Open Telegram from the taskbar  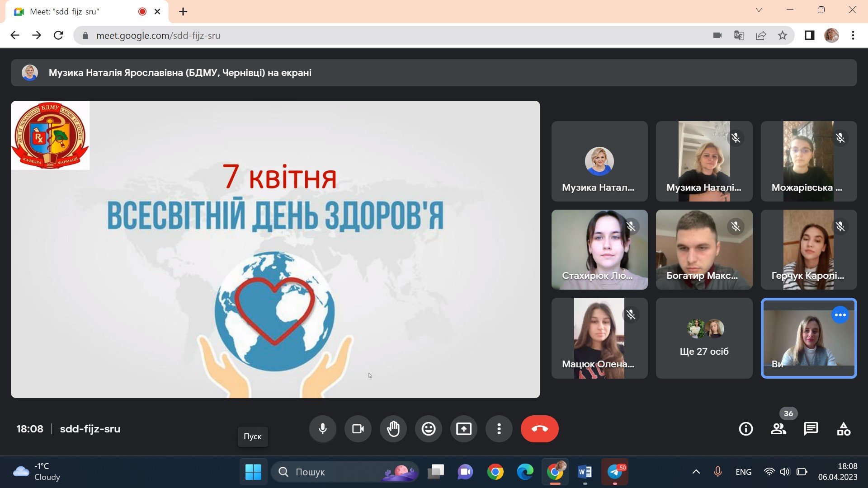(614, 472)
